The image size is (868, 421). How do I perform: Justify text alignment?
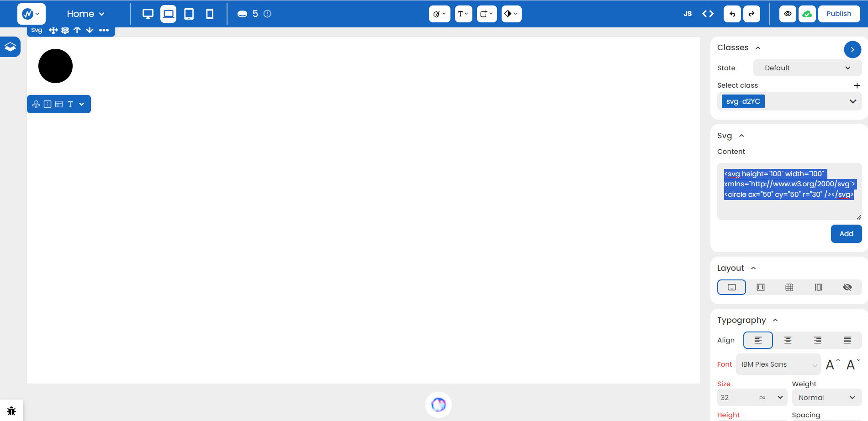tap(847, 340)
